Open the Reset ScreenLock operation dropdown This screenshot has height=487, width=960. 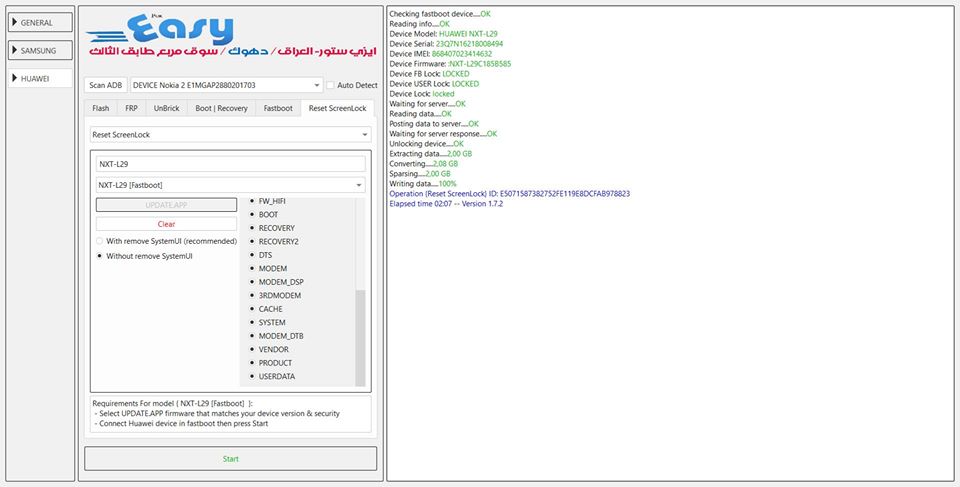[230, 135]
